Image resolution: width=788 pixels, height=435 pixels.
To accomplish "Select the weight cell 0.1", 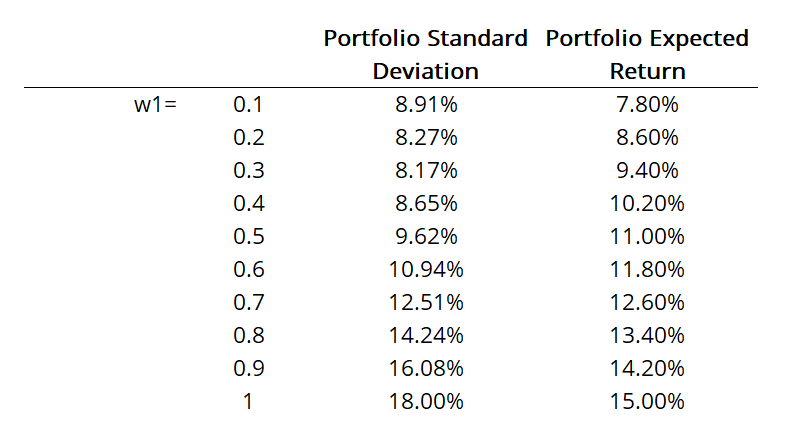I will pyautogui.click(x=248, y=105).
